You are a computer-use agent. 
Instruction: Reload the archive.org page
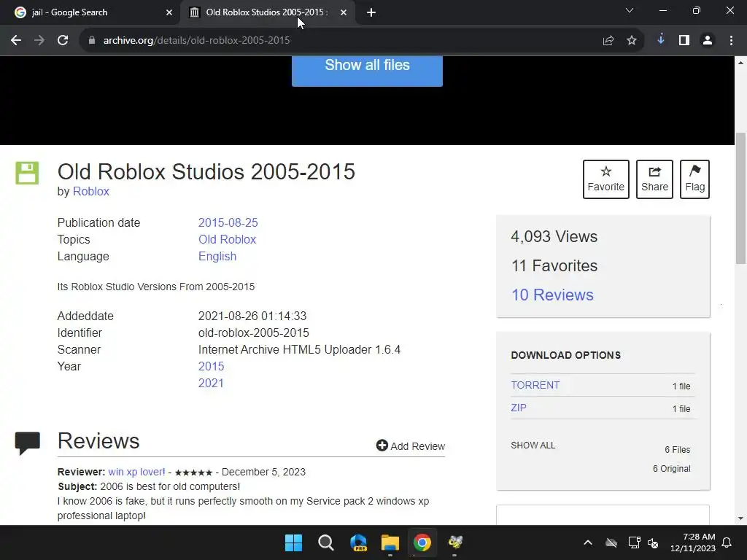pos(63,41)
